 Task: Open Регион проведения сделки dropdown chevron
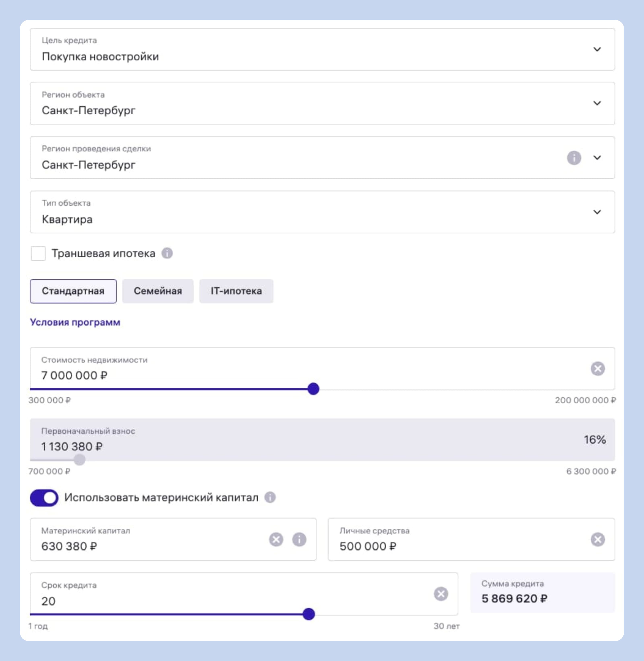point(597,158)
